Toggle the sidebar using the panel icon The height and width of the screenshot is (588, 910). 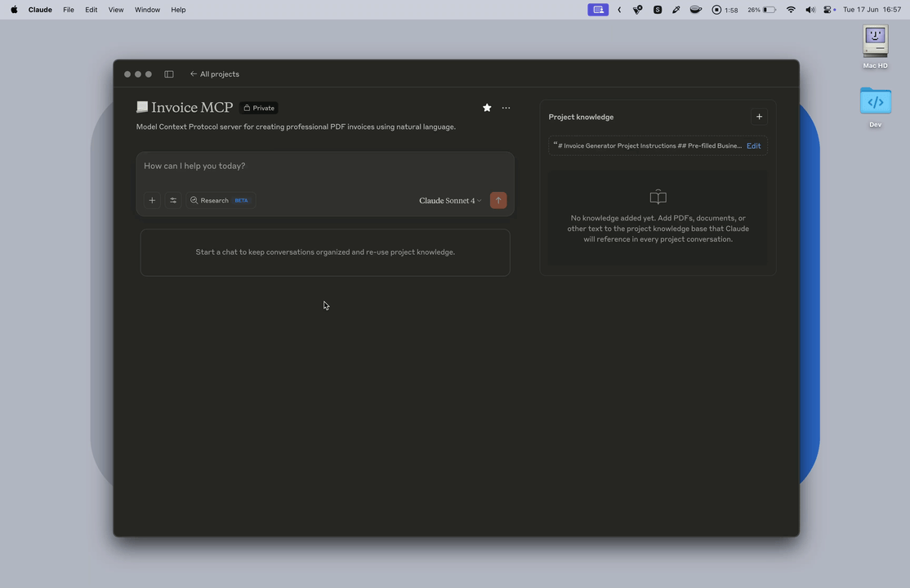click(x=169, y=73)
